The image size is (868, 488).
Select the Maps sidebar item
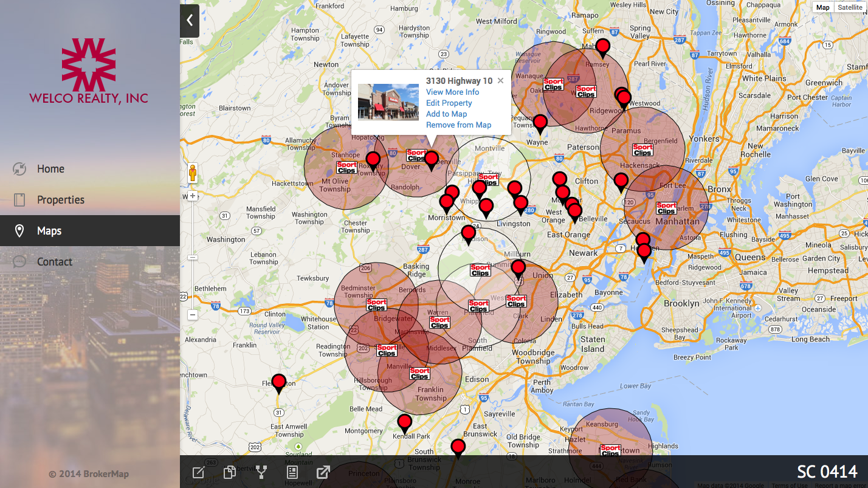90,231
